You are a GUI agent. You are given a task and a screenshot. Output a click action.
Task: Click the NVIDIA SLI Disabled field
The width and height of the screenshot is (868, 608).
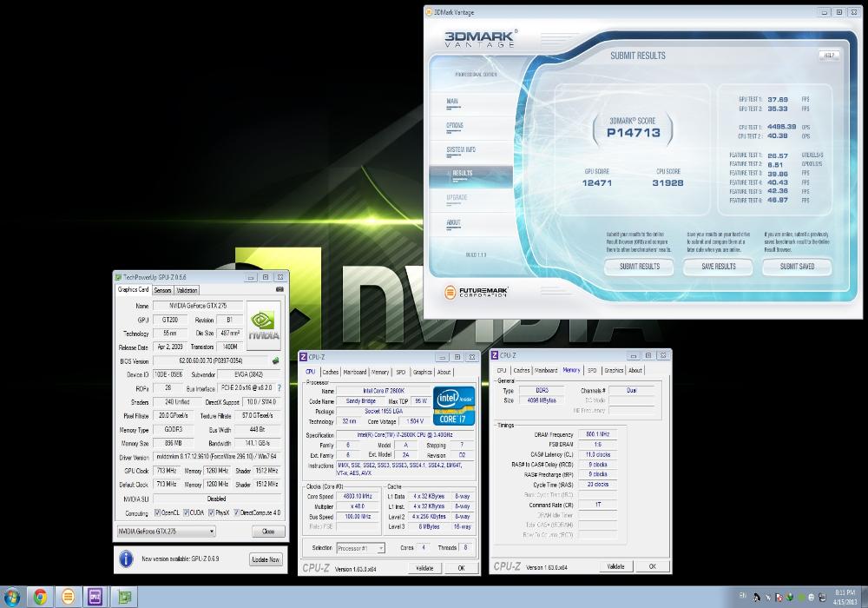point(217,499)
